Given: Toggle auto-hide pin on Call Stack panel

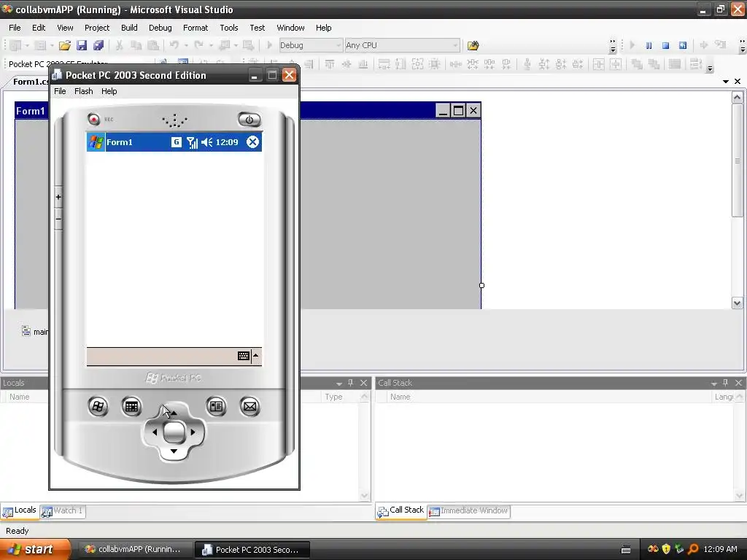Looking at the screenshot, I should pos(726,383).
